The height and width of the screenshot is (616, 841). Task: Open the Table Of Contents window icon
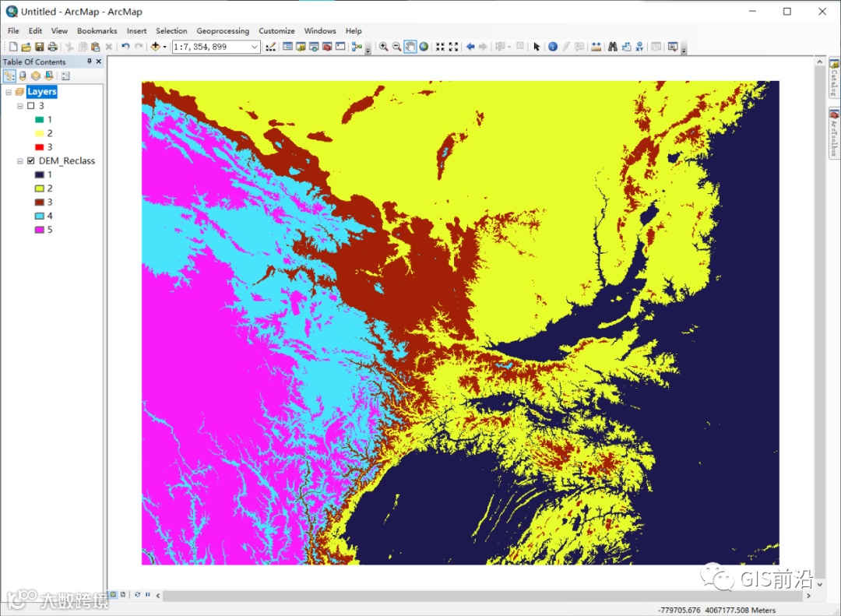[x=287, y=47]
